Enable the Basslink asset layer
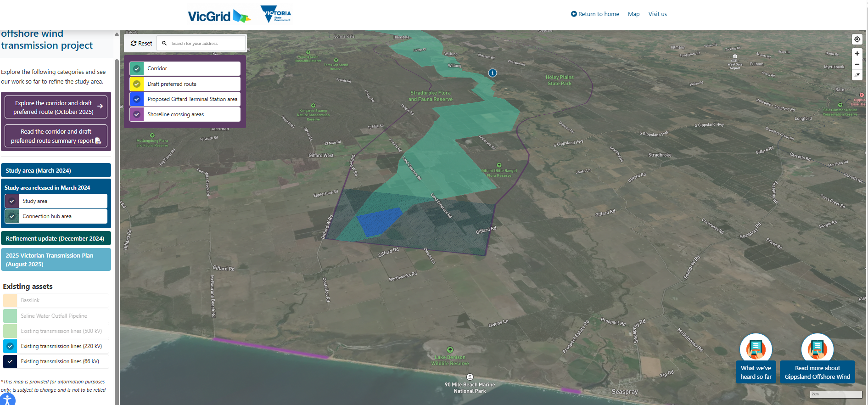Viewport: 868px width, 405px height. 10,300
